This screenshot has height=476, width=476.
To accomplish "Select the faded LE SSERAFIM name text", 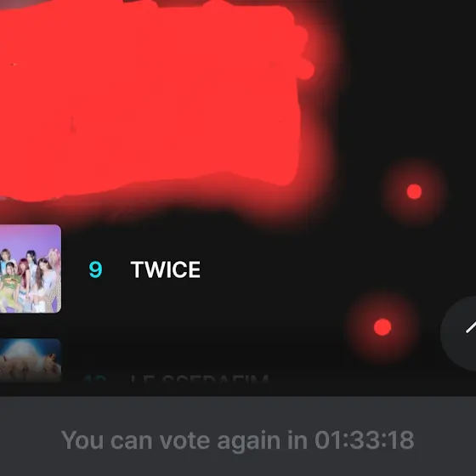I will click(200, 379).
